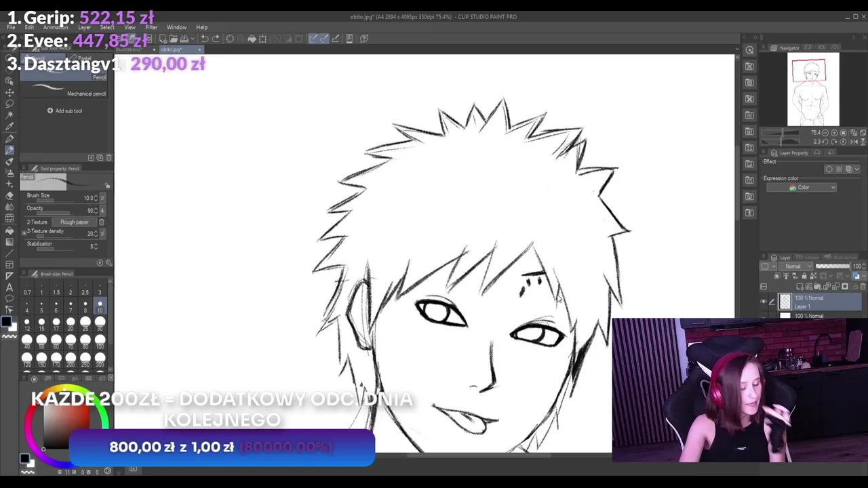This screenshot has width=868, height=488.
Task: Click the delete sub tool trash icon
Action: (x=108, y=157)
